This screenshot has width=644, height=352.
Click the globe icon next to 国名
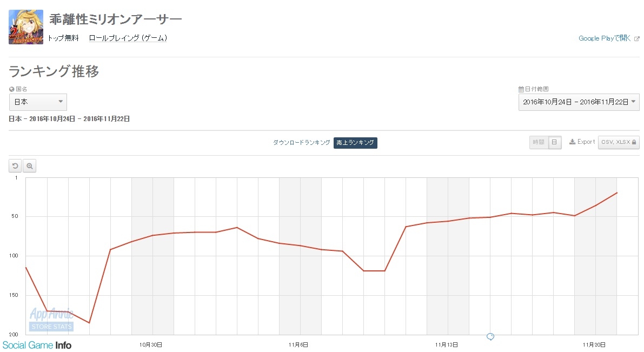click(x=11, y=89)
